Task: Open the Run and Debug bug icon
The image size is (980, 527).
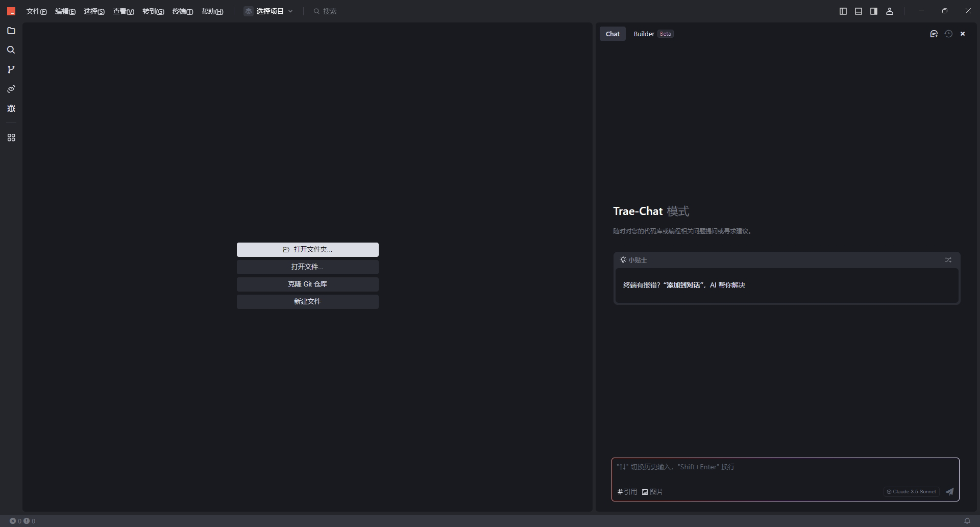Action: tap(11, 108)
